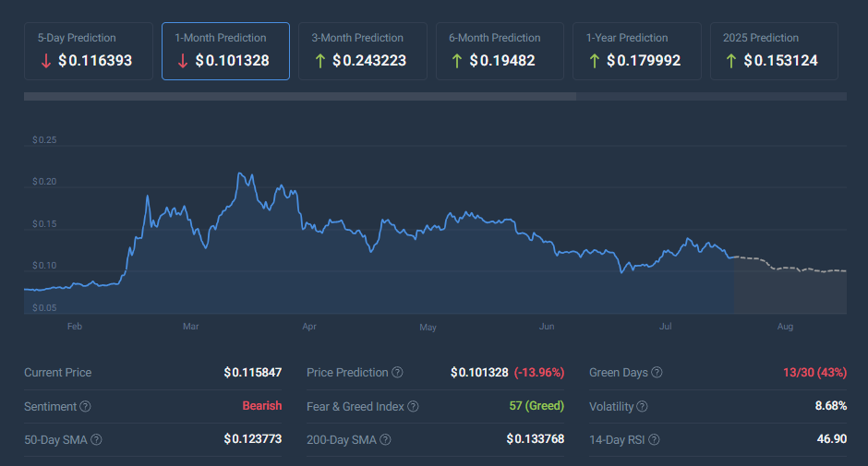Click the unfilled scrollbar track at right

[x=711, y=96]
